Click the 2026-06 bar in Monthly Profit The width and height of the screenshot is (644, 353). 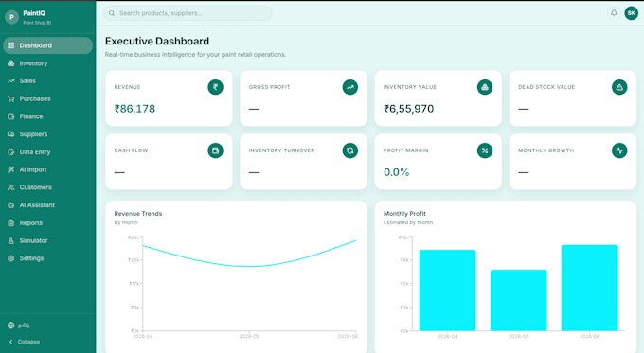(589, 288)
